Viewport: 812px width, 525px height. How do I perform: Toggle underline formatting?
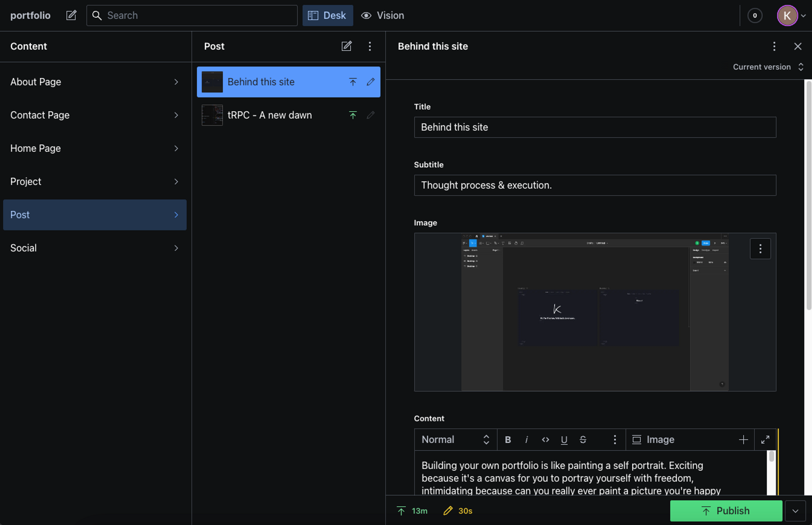tap(564, 440)
